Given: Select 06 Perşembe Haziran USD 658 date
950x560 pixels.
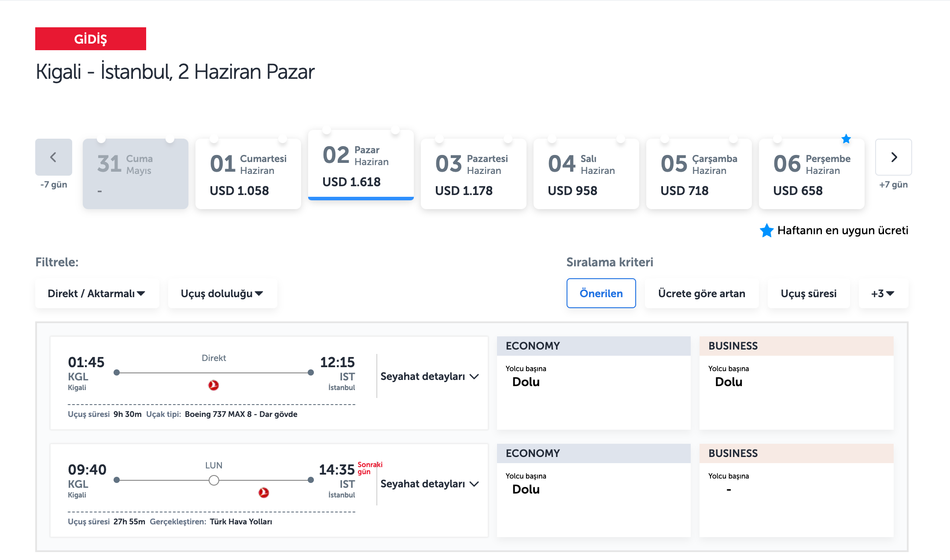Looking at the screenshot, I should (812, 174).
